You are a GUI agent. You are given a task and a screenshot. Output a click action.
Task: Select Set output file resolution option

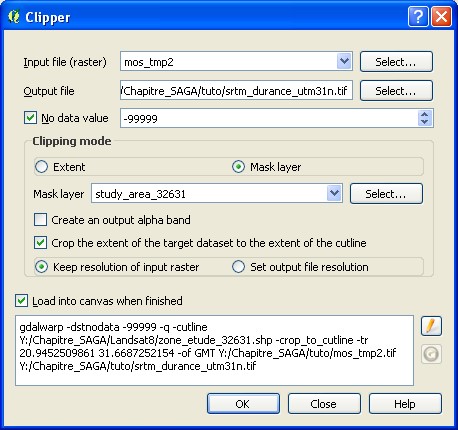[x=238, y=267]
